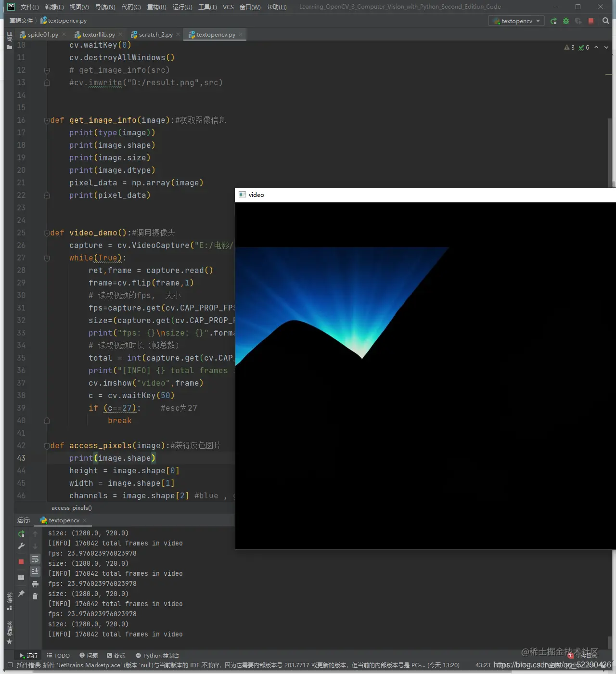Open the Python 控制台 tool window
Image resolution: width=616 pixels, height=674 pixels.
tap(157, 656)
